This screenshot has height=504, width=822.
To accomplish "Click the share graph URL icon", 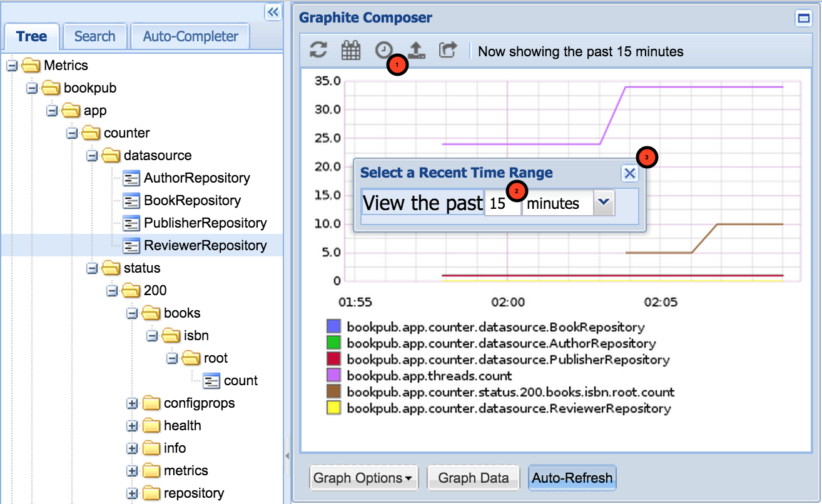I will (x=448, y=50).
